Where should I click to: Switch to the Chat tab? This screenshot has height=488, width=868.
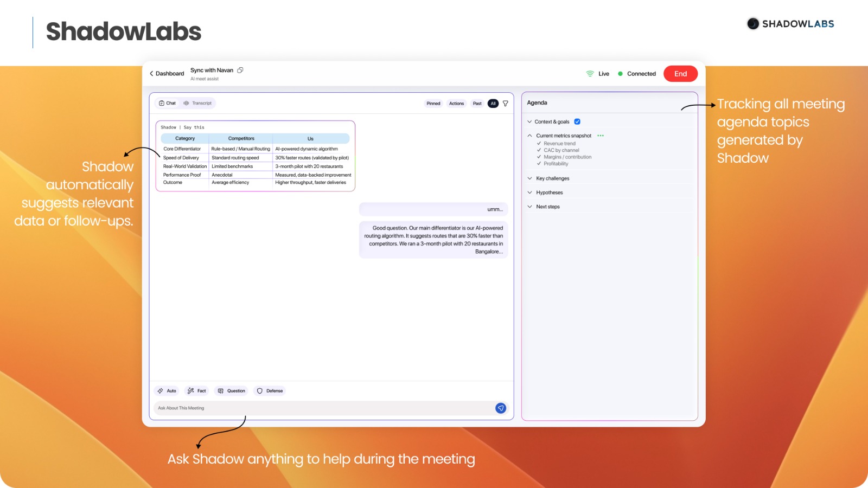click(x=167, y=103)
